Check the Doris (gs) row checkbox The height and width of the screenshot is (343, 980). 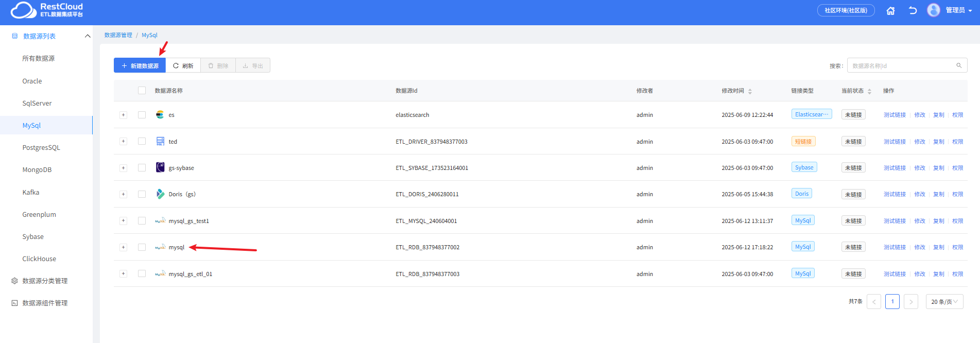[142, 194]
